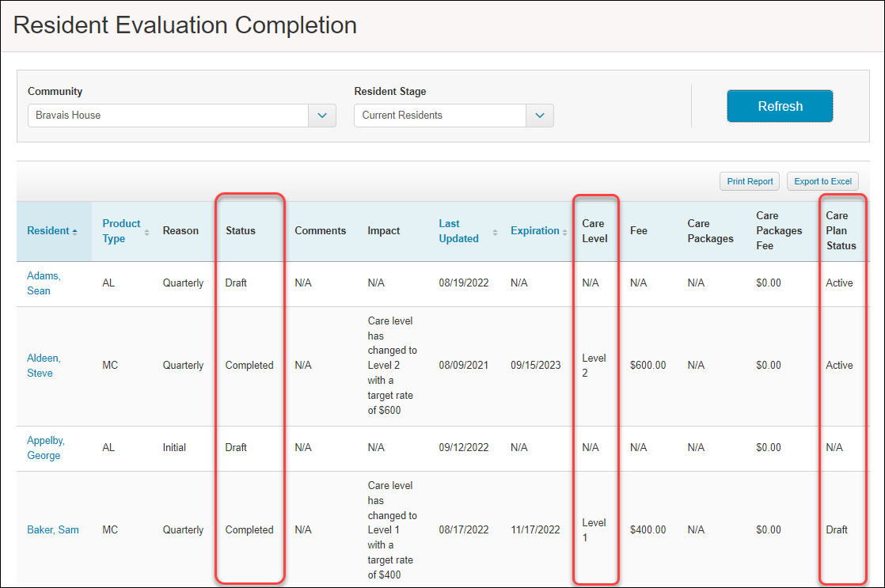Click Quarterly reason in Adams, Sean row
The height and width of the screenshot is (588, 885).
pyautogui.click(x=183, y=283)
